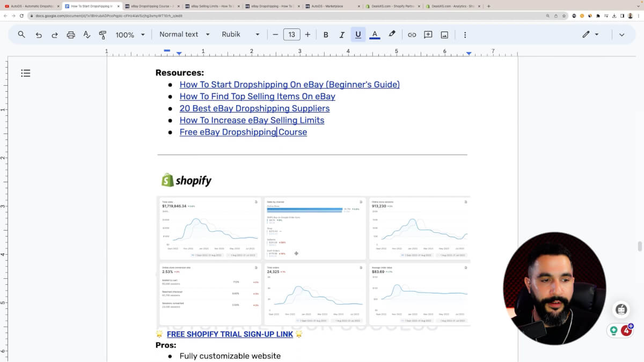
Task: Toggle italic formatting
Action: [x=342, y=34]
